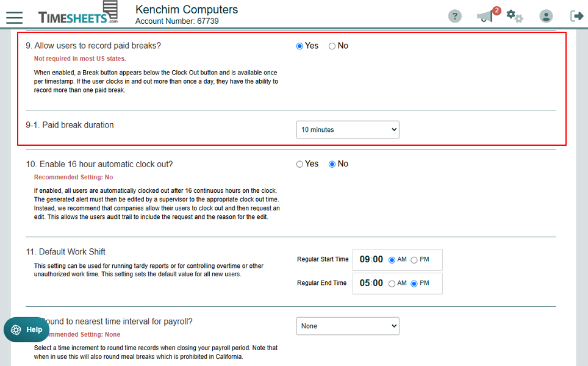Open the user profile icon

pos(546,16)
